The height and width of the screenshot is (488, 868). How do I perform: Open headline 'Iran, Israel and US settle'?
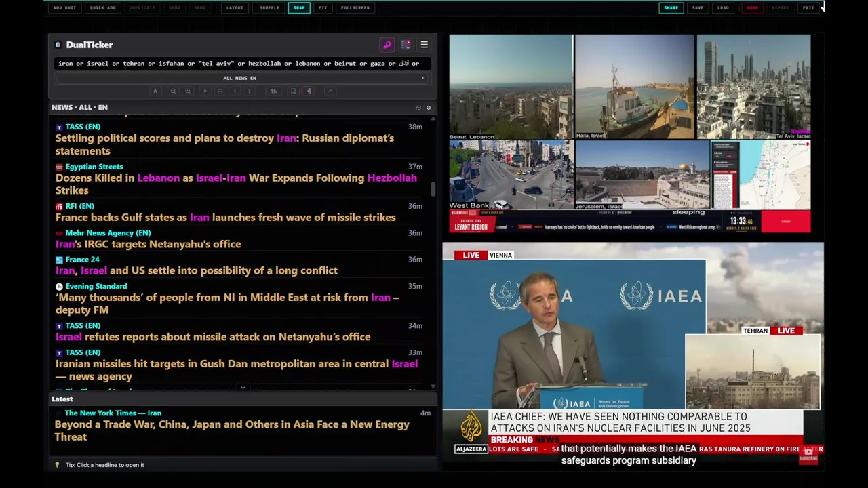coord(197,270)
